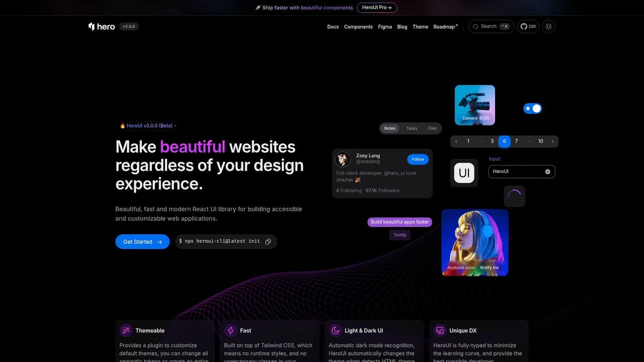Go to previous page with the left chevron
The width and height of the screenshot is (644, 362).
456,141
